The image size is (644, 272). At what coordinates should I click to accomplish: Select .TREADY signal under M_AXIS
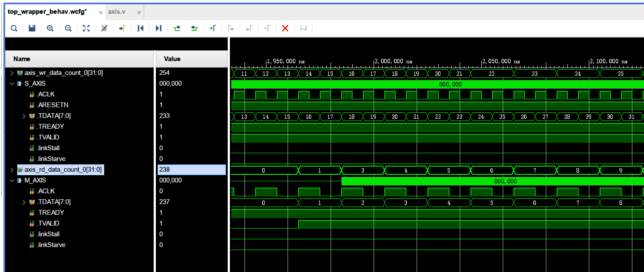[50, 213]
